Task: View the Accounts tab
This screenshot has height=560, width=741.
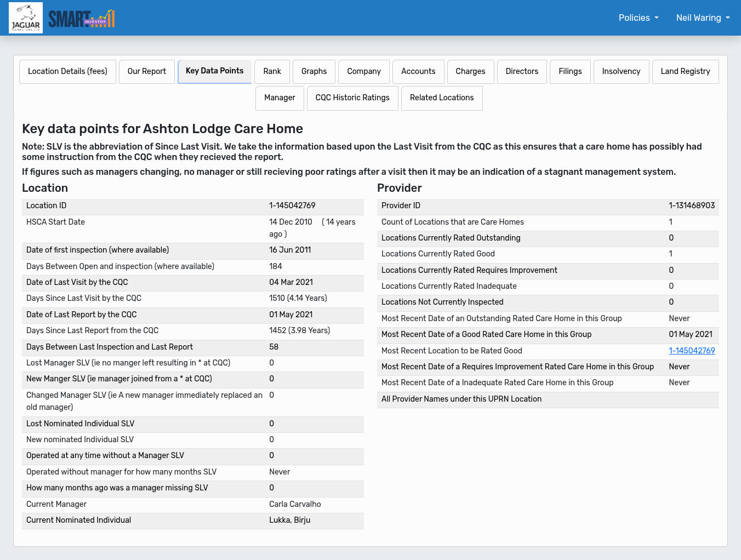Action: tap(418, 72)
